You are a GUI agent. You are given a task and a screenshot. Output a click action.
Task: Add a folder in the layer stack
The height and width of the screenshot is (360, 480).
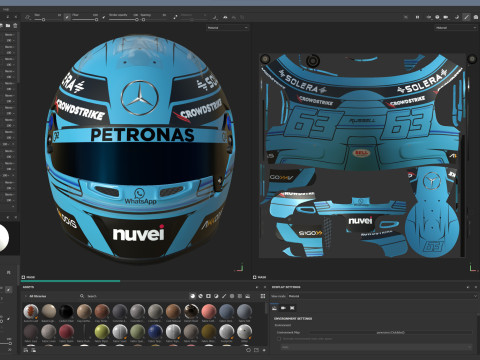[x=8, y=26]
